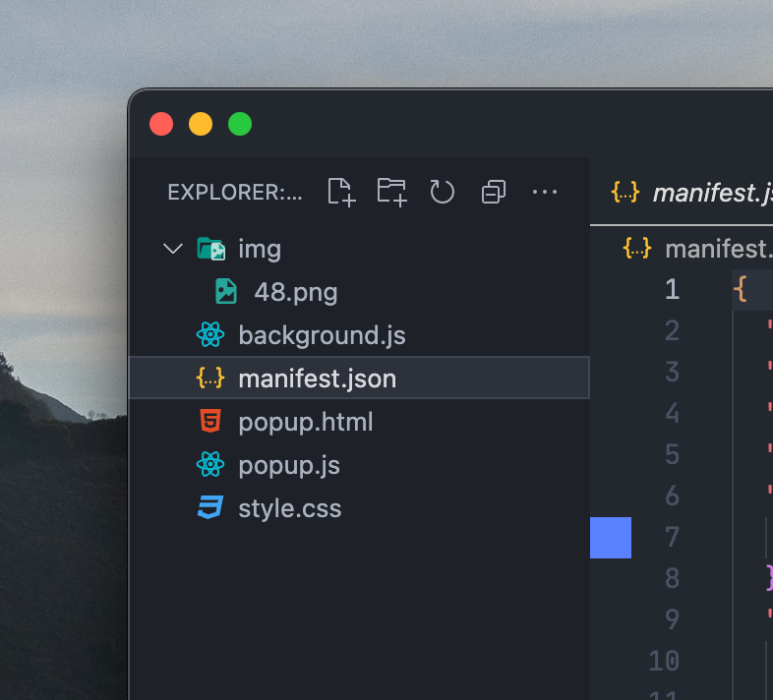The width and height of the screenshot is (773, 700).
Task: Open the 48.png file
Action: pyautogui.click(x=359, y=292)
